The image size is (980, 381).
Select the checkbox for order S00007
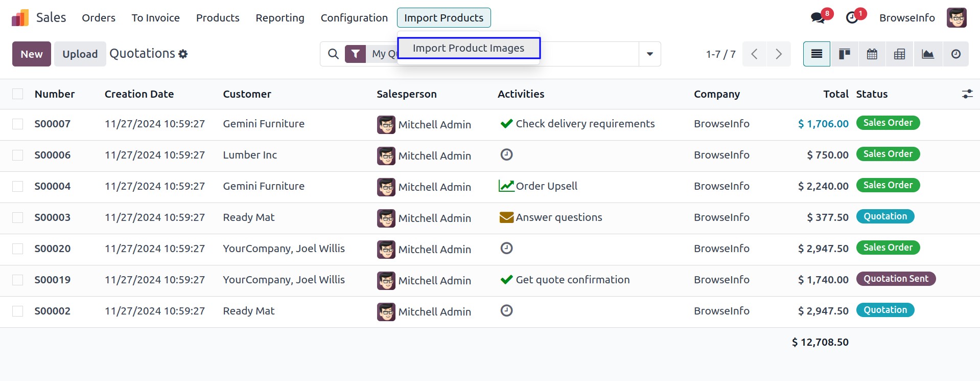[x=18, y=124]
